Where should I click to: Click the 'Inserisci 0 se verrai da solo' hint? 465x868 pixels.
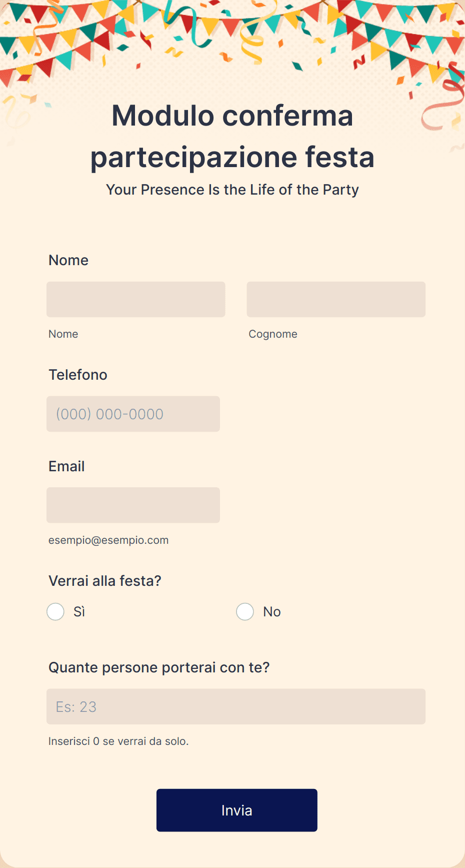pyautogui.click(x=118, y=741)
